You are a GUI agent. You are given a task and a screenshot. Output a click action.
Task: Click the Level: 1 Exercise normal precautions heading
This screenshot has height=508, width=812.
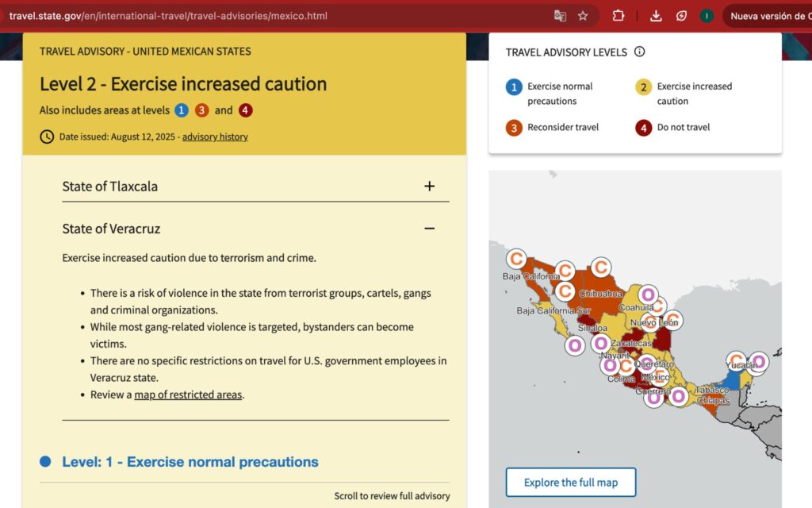coord(190,462)
